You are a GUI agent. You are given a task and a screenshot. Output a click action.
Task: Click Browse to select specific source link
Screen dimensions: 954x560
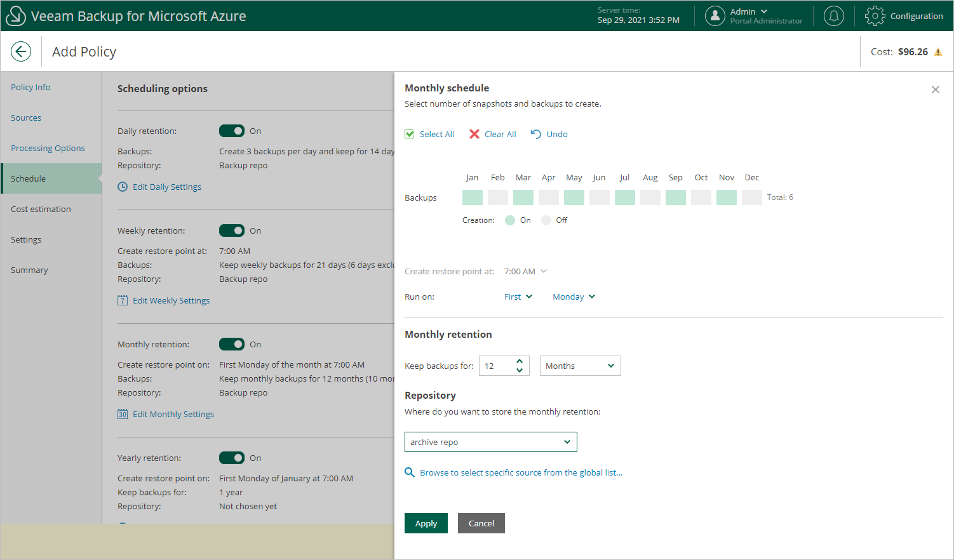(521, 472)
